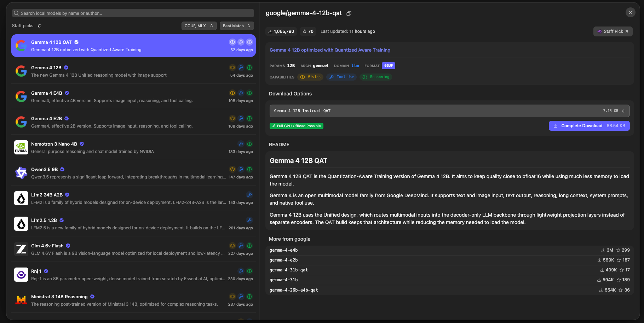Click the download count icon showing 1,065,790
The width and height of the screenshot is (644, 323).
(x=270, y=31)
